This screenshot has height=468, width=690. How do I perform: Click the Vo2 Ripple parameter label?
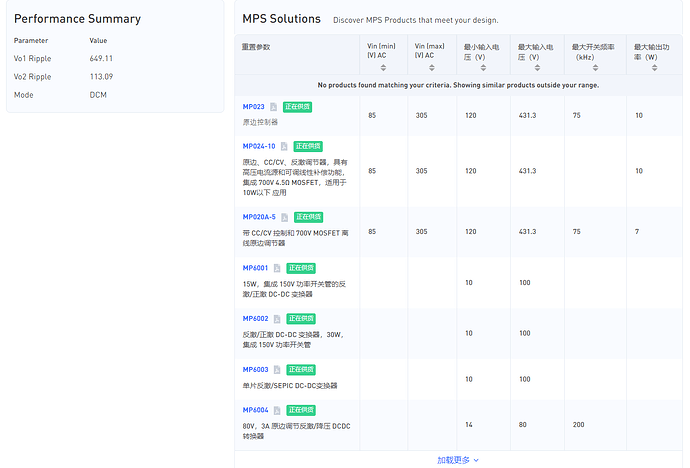pyautogui.click(x=33, y=77)
